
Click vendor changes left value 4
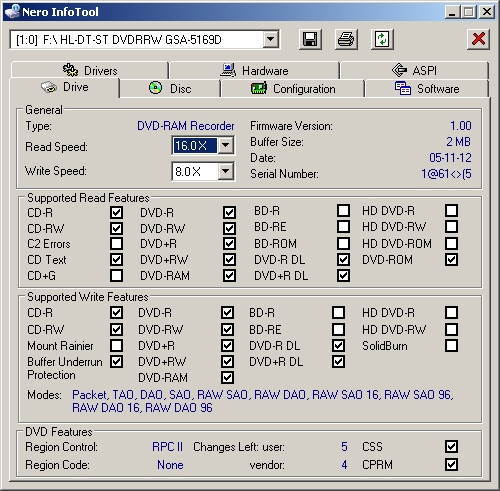(344, 465)
